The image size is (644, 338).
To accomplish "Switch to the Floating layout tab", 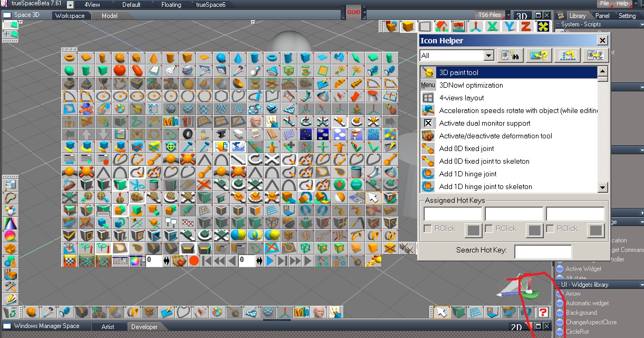I will (x=171, y=4).
